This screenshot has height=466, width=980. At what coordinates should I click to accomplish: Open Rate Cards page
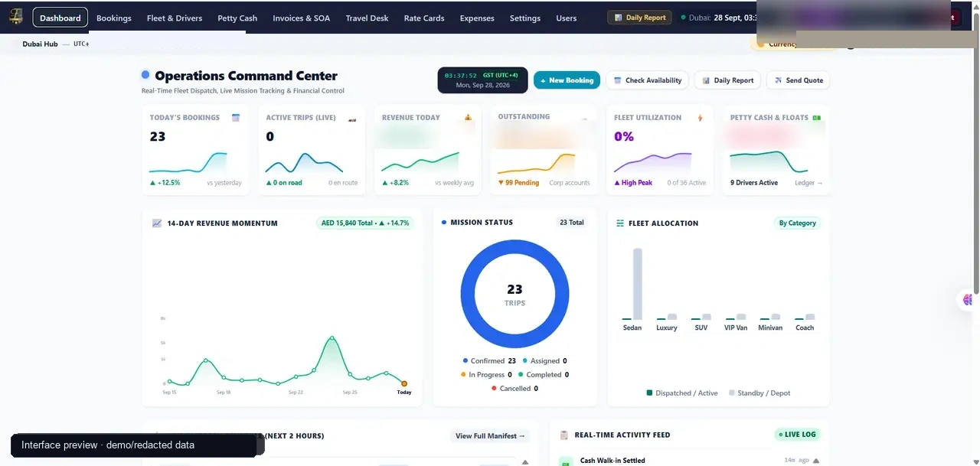424,18
